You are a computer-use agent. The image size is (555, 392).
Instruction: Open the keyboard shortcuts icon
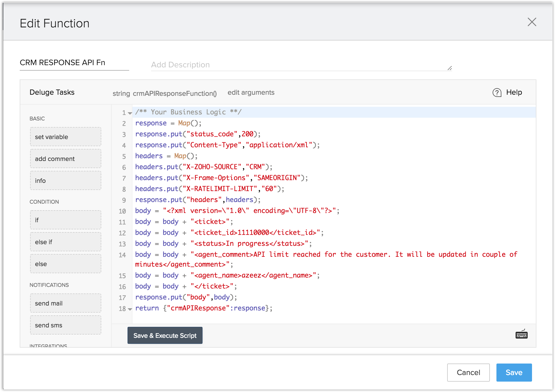[x=521, y=335]
